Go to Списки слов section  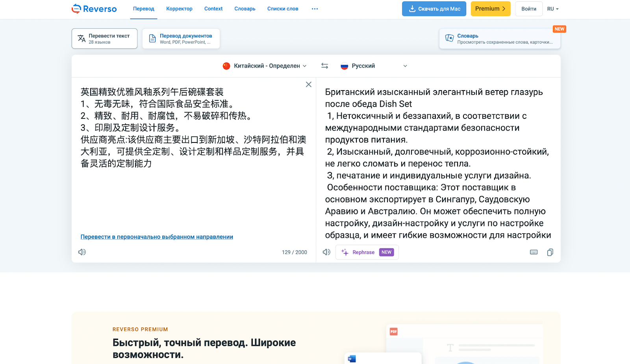click(x=283, y=9)
